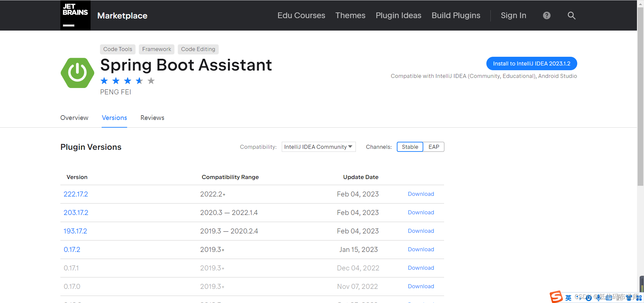Toggle the 英 input language indicator
The width and height of the screenshot is (644, 303).
coord(568,298)
